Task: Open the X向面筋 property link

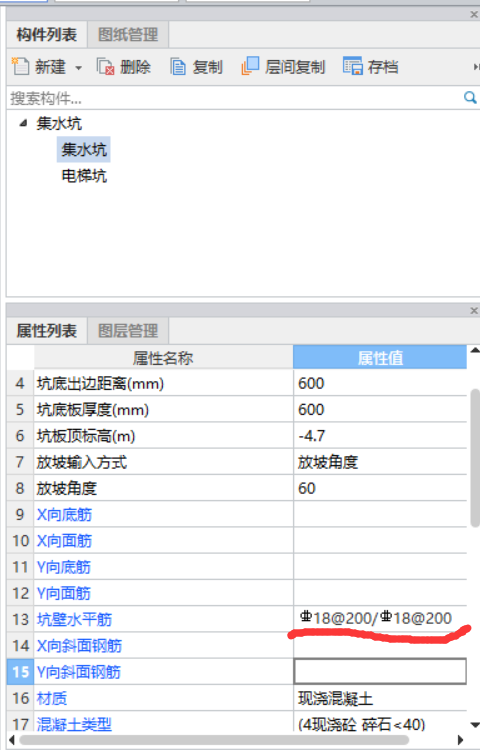Action: (x=64, y=541)
